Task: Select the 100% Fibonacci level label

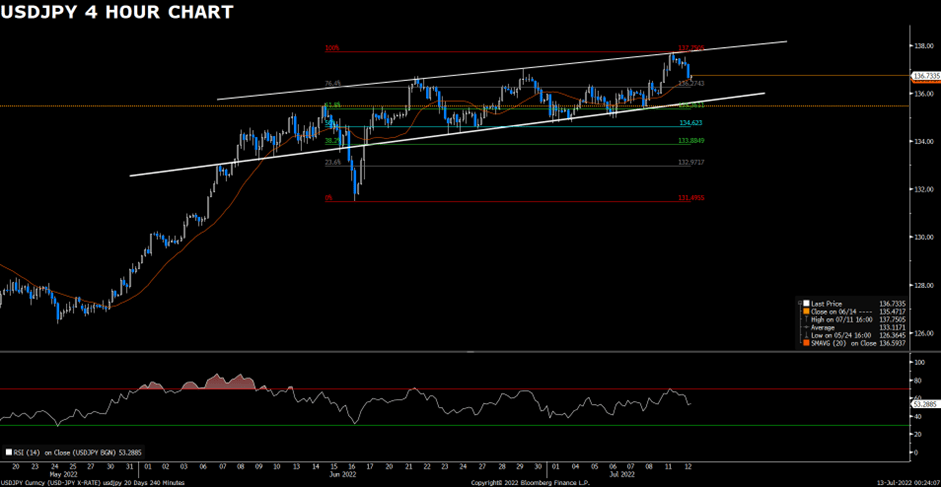Action: tap(331, 48)
